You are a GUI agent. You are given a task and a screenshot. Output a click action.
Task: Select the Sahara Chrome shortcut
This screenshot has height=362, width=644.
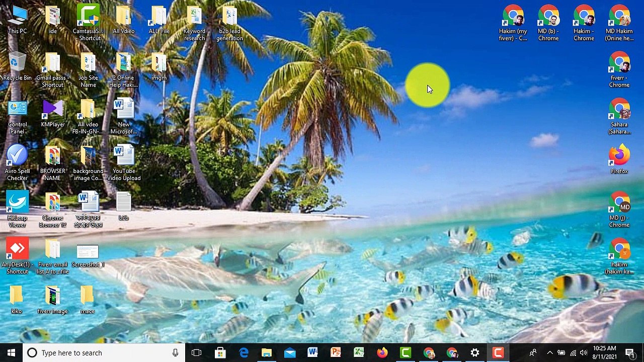click(x=619, y=117)
